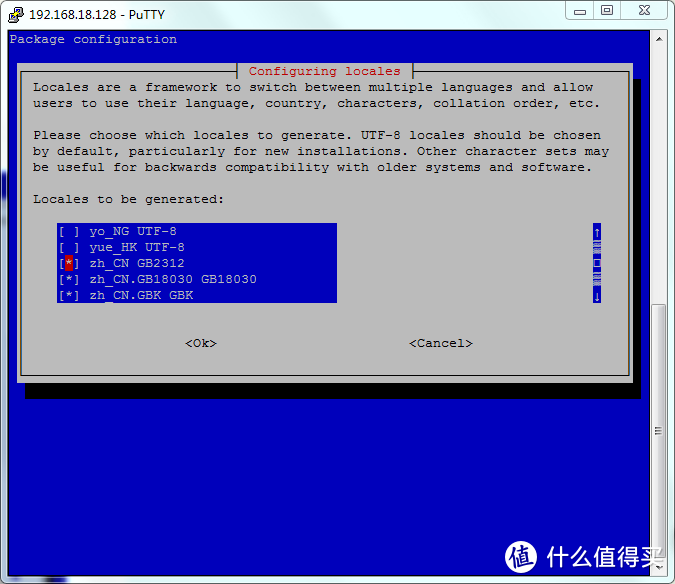The width and height of the screenshot is (675, 584).
Task: Maximize the PuTTY window
Action: pos(607,11)
